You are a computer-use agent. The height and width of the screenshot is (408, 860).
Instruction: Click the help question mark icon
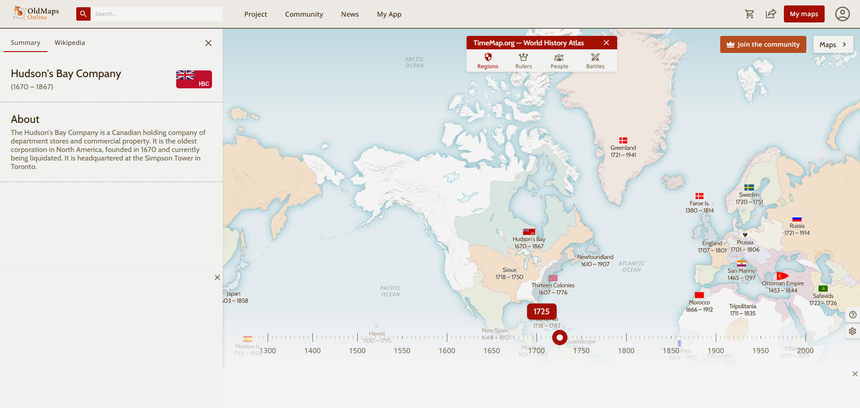point(852,315)
